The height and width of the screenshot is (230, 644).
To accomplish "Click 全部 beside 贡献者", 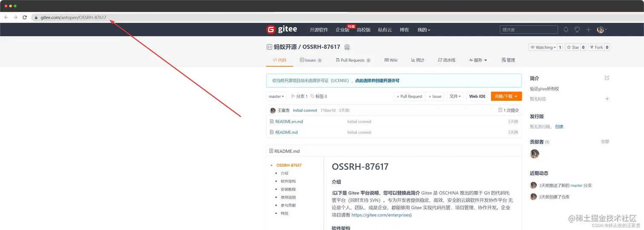I will click(x=605, y=142).
